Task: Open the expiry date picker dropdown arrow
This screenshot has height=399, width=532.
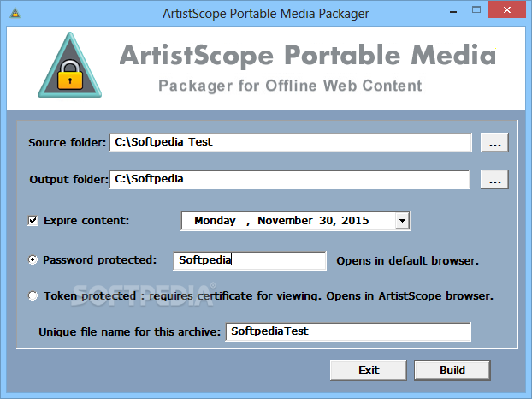Action: click(x=402, y=221)
